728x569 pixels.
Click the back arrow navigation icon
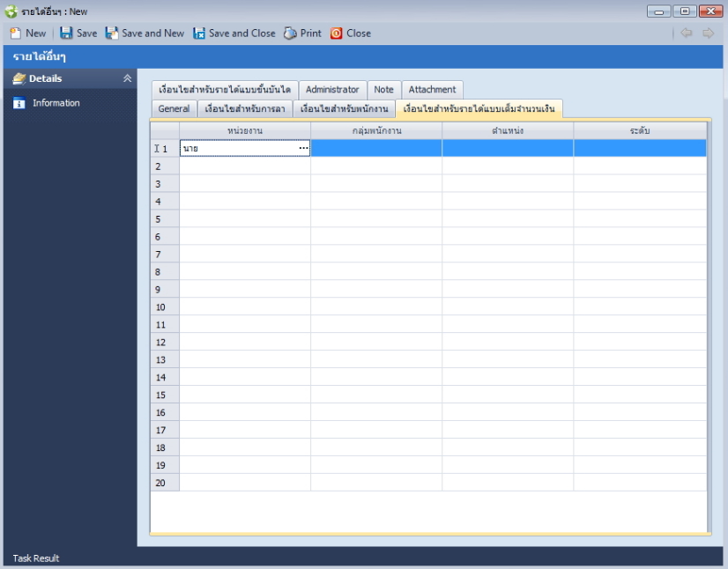(x=687, y=33)
